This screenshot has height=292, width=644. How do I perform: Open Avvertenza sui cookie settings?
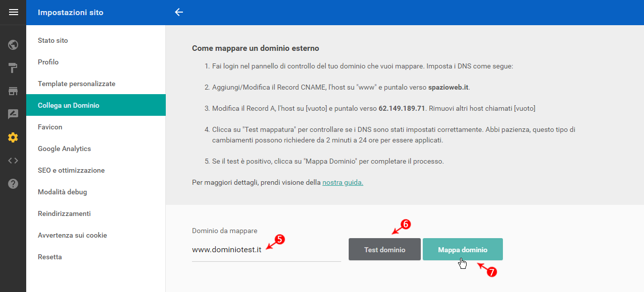(x=72, y=235)
